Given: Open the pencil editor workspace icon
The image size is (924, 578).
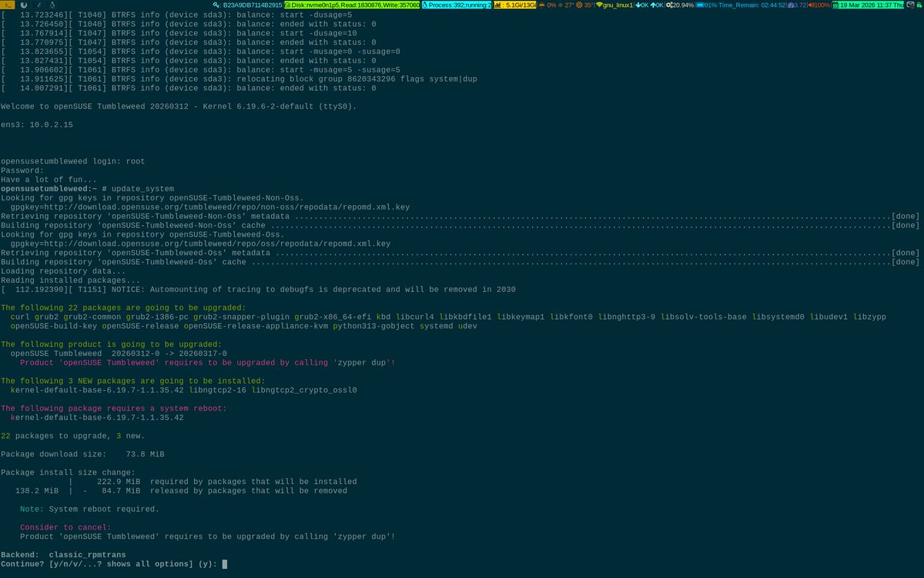Looking at the screenshot, I should (x=38, y=5).
